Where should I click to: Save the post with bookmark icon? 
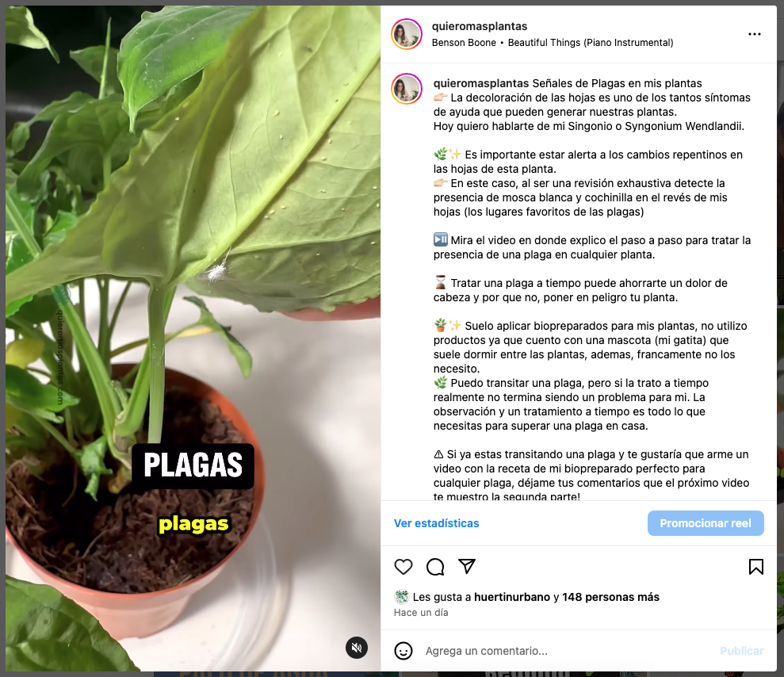click(755, 567)
